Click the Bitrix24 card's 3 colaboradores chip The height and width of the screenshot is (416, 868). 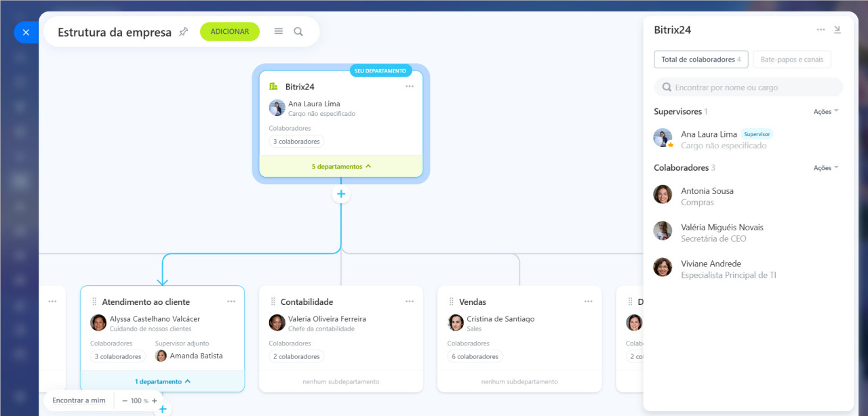[x=296, y=142]
